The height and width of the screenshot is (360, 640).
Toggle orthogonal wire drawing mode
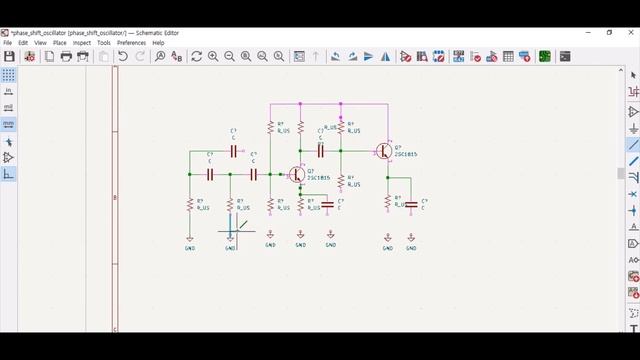click(8, 174)
